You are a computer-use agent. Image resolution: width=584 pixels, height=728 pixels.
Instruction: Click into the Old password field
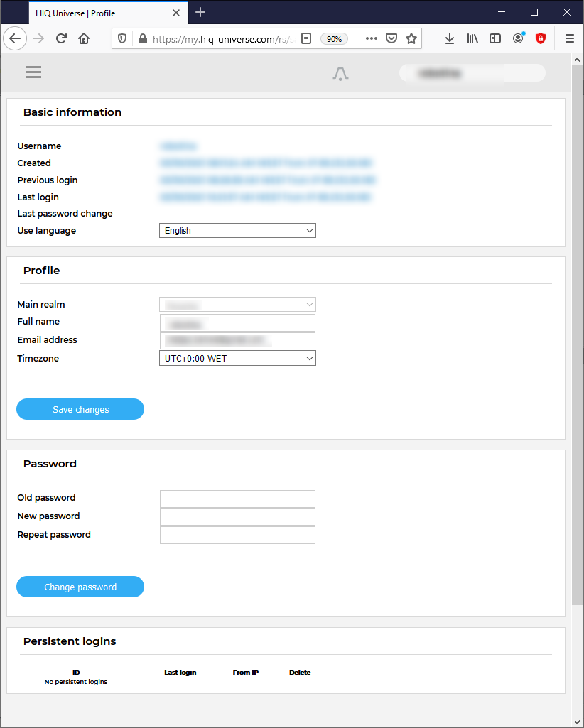click(237, 499)
